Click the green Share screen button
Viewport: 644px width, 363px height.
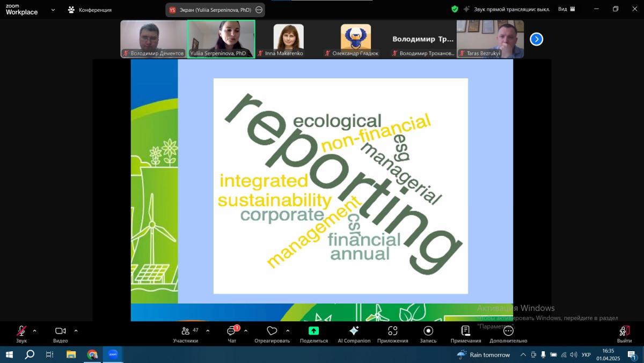tap(313, 331)
